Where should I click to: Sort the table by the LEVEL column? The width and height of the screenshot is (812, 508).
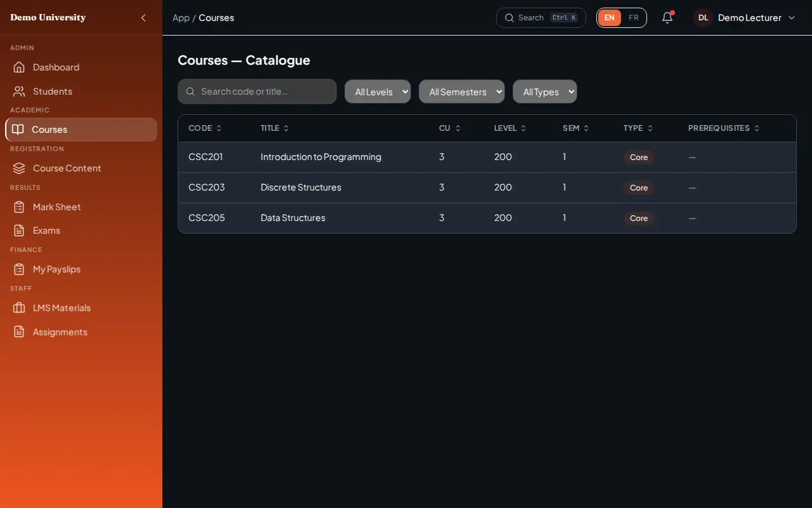(510, 128)
